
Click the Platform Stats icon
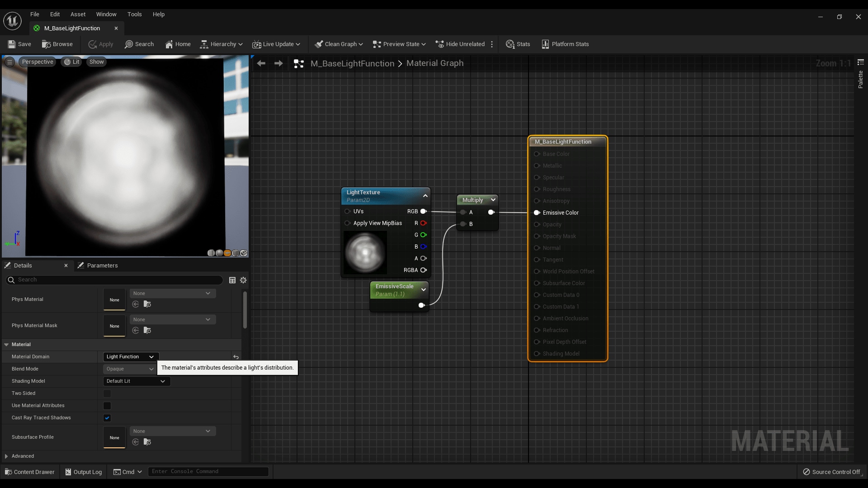point(545,44)
